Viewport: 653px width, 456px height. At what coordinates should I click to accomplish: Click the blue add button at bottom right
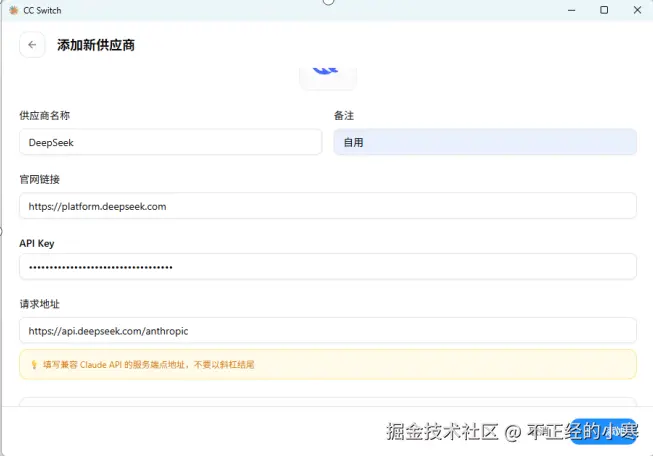(x=603, y=431)
